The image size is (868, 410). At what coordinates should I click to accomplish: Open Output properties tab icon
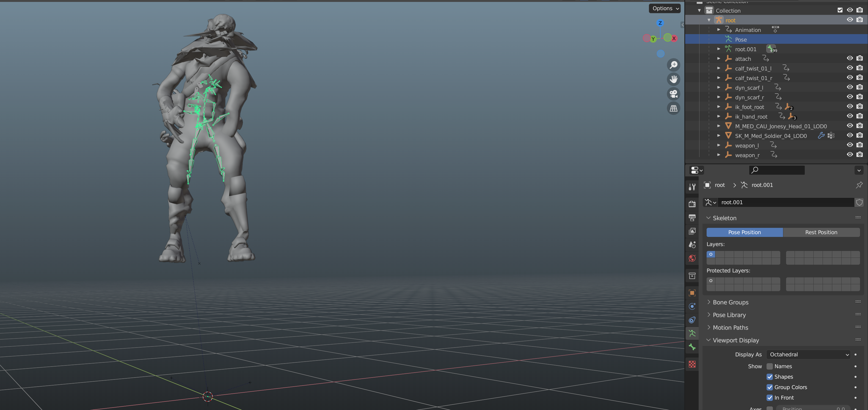pos(692,217)
